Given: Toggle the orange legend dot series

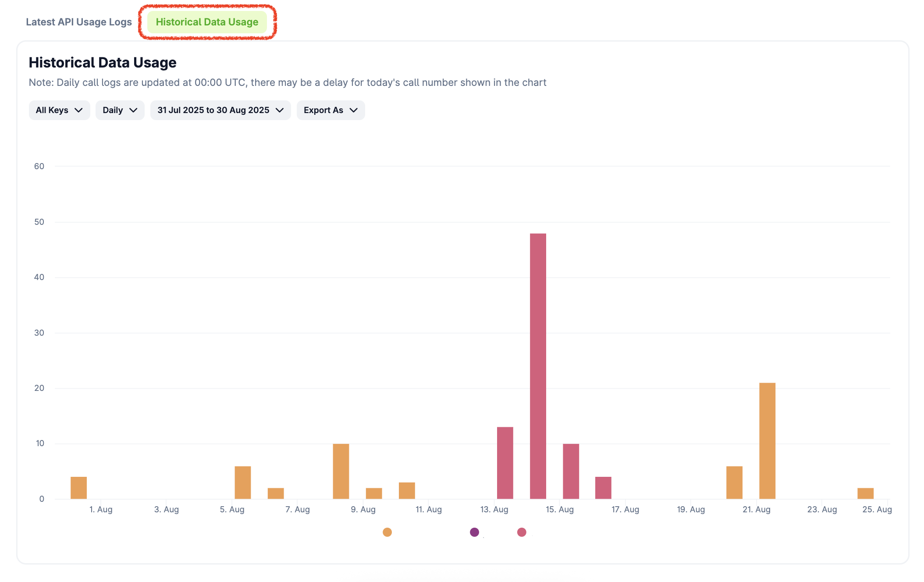Looking at the screenshot, I should (387, 532).
